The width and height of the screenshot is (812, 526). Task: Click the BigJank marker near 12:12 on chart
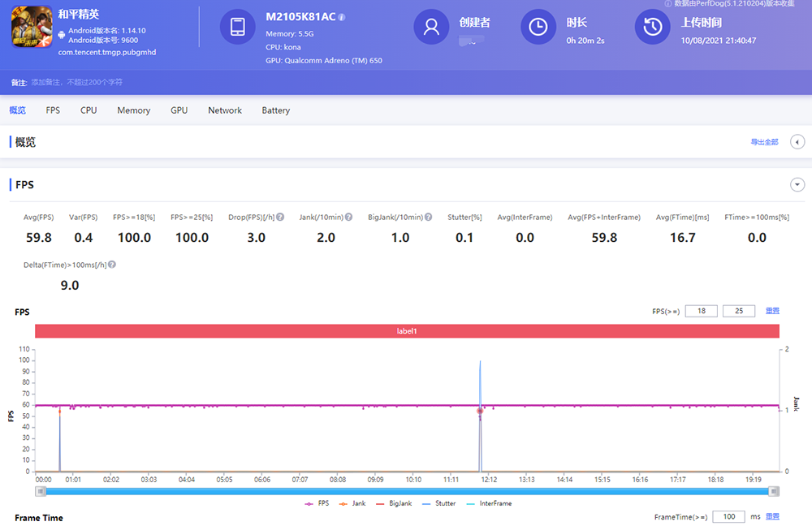tap(480, 411)
